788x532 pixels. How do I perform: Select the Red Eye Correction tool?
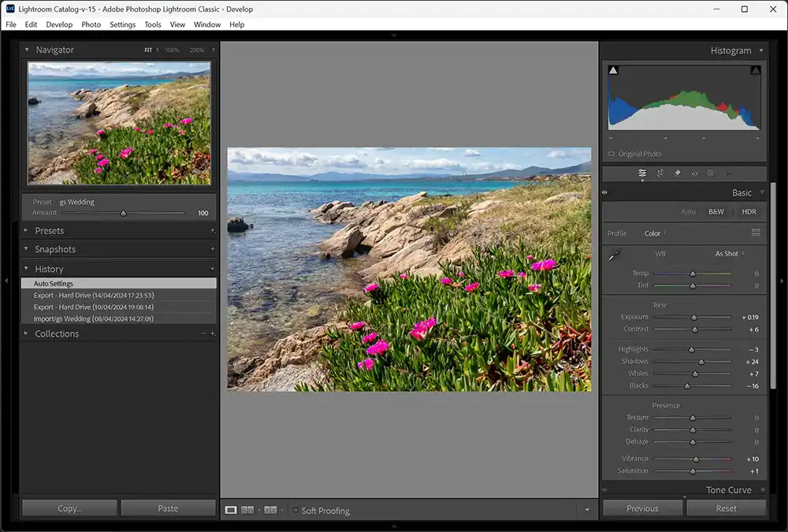click(693, 173)
